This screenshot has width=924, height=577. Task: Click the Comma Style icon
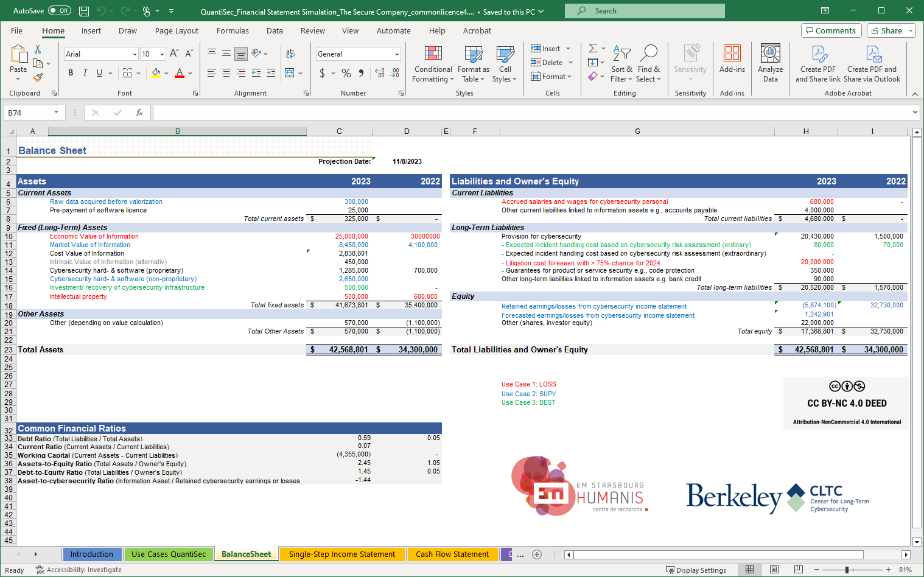(x=361, y=73)
